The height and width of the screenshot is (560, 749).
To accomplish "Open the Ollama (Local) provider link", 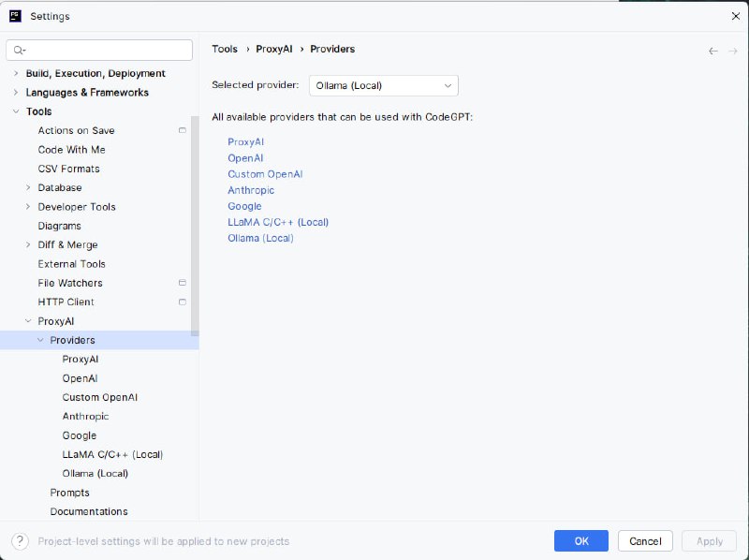I will click(x=260, y=238).
